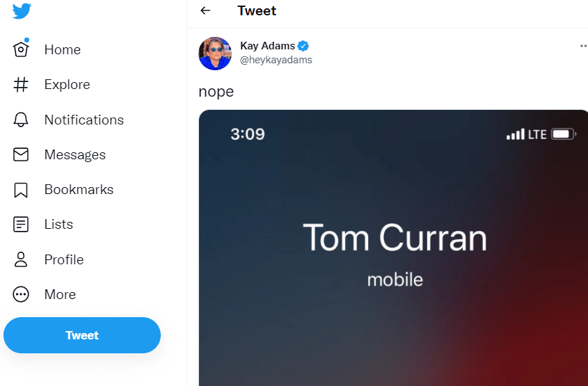
Task: Open the Profile person icon
Action: coord(22,259)
